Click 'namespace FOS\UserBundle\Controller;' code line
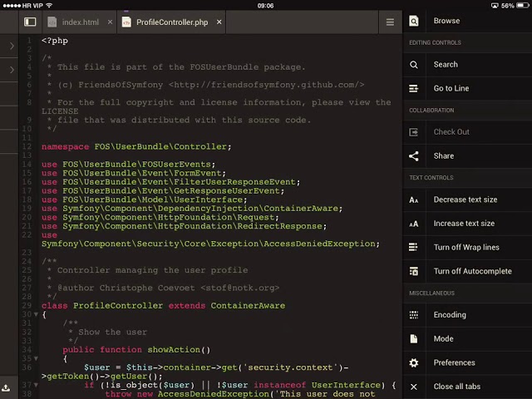This screenshot has width=532, height=399. click(136, 146)
